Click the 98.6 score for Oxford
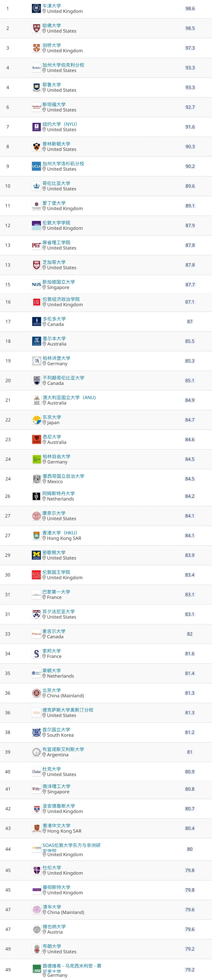 (190, 8)
